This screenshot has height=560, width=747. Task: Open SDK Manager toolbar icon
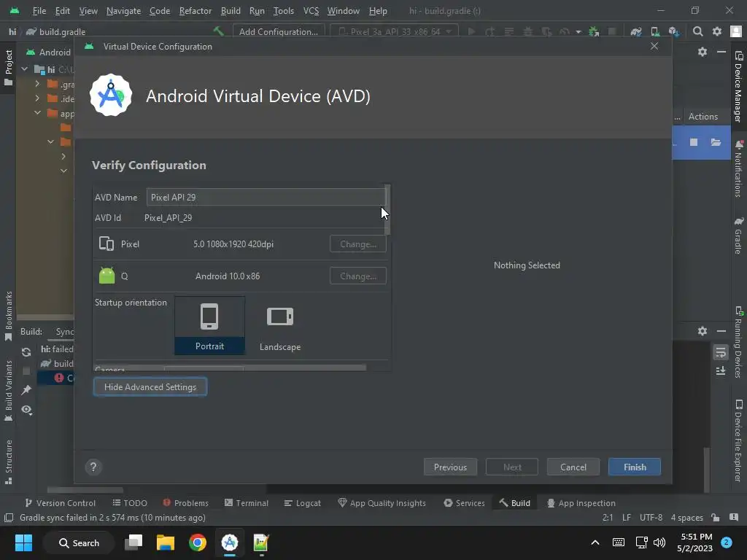673,31
